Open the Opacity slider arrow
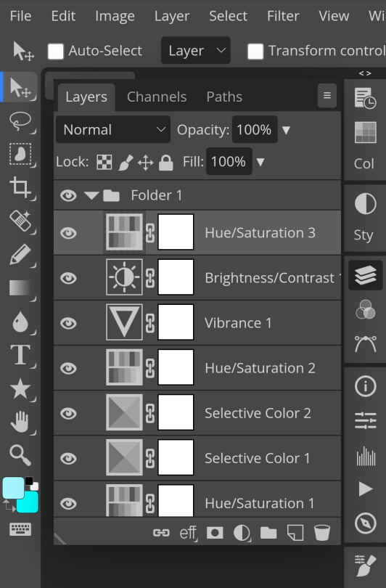 pyautogui.click(x=286, y=130)
